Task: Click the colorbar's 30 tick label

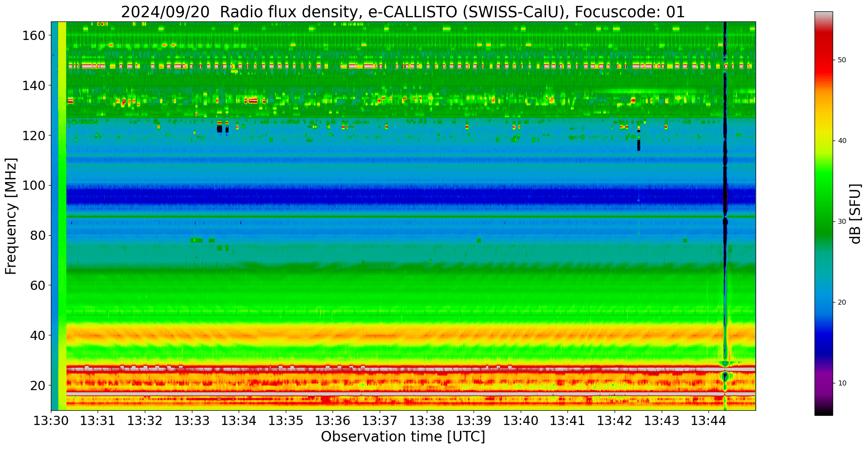Action: [x=842, y=222]
